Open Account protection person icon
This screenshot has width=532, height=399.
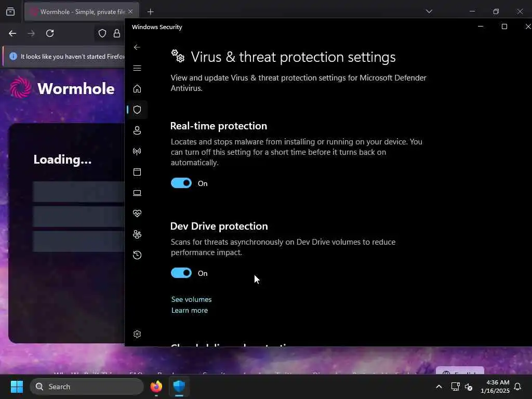[137, 130]
